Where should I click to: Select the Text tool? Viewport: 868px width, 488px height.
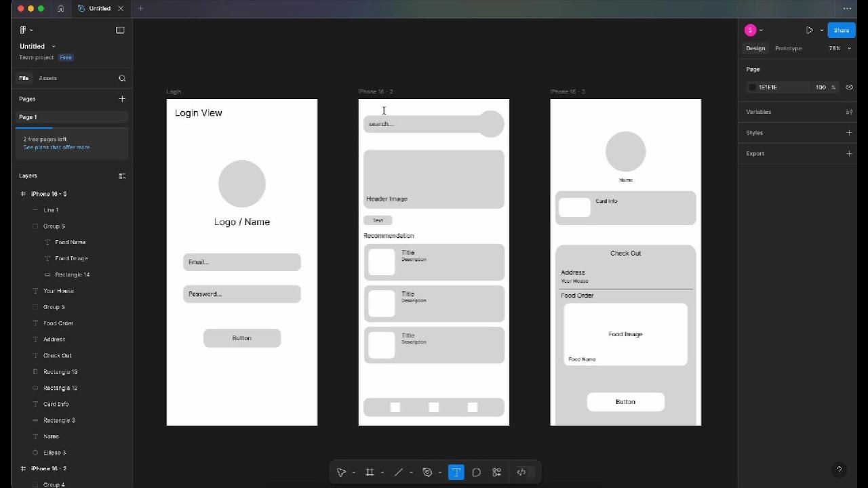click(456, 472)
